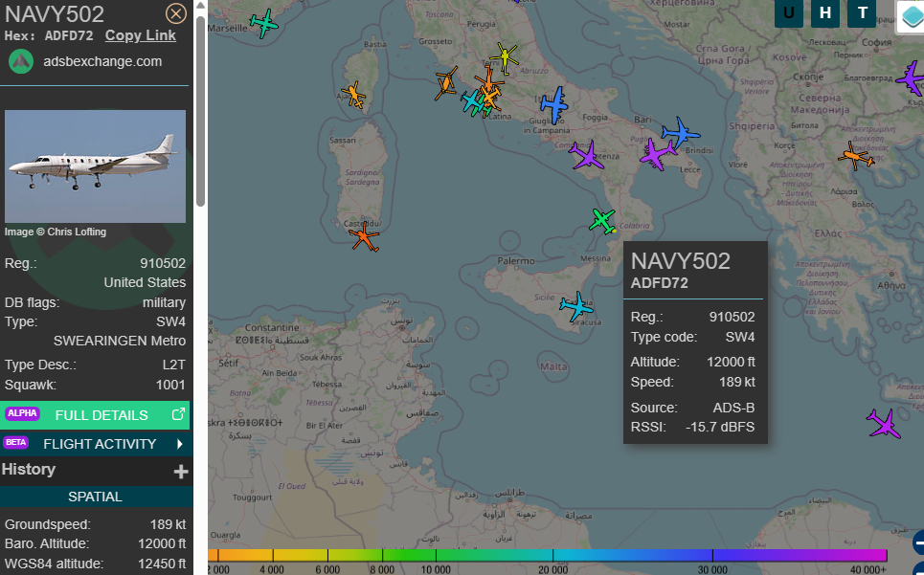Toggle the U map filter button
The width and height of the screenshot is (924, 575).
(788, 13)
